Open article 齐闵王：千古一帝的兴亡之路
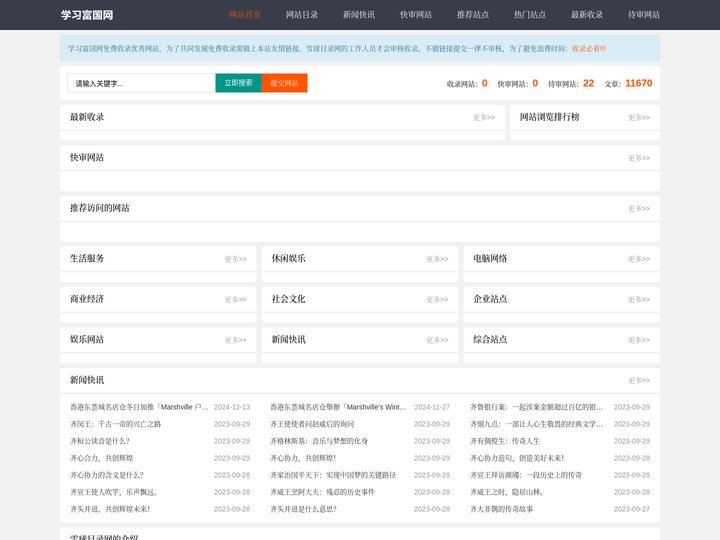Screen dimensions: 720x540 click(115, 424)
